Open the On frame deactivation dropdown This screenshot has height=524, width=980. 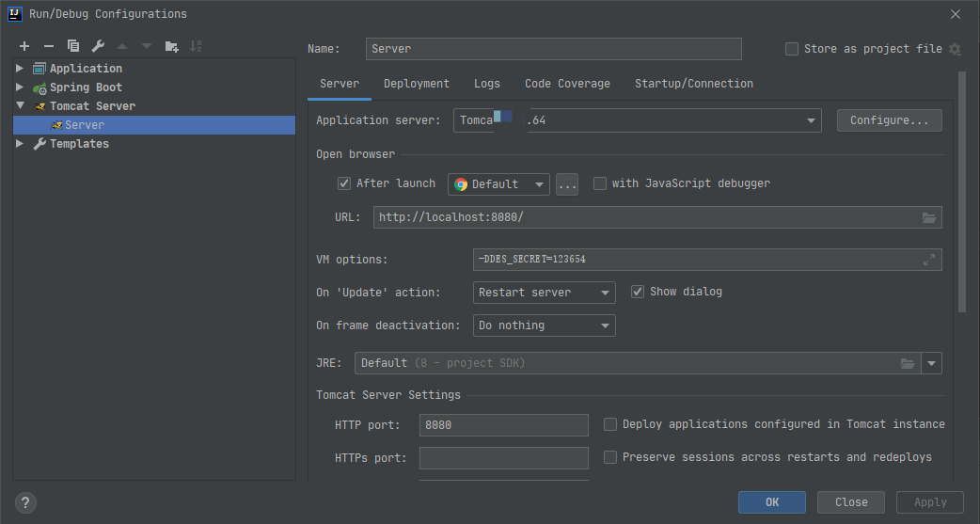click(x=544, y=326)
